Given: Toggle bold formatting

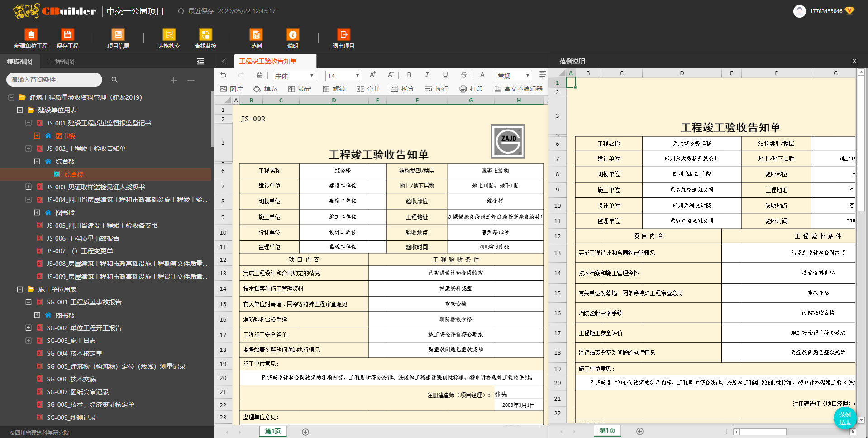Looking at the screenshot, I should 409,75.
